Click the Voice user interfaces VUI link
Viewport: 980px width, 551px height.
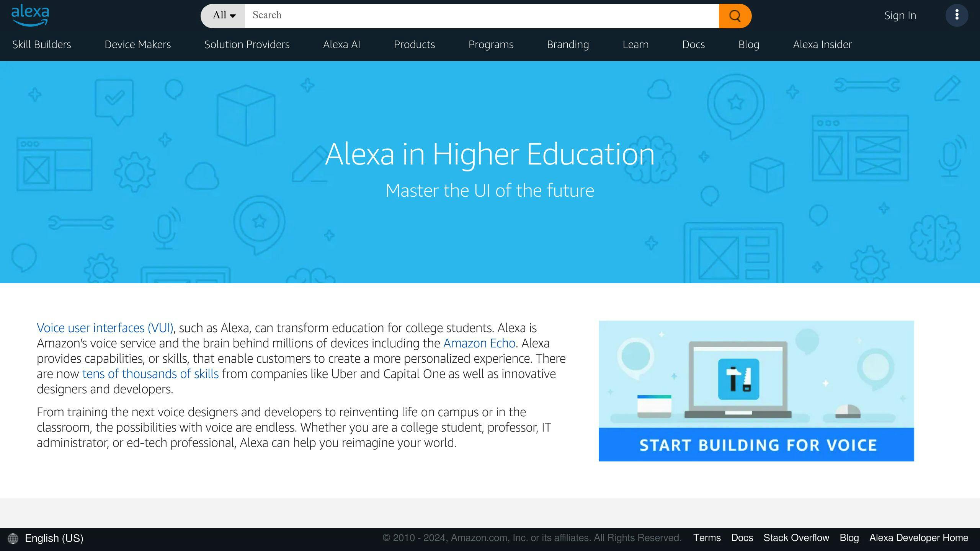105,328
